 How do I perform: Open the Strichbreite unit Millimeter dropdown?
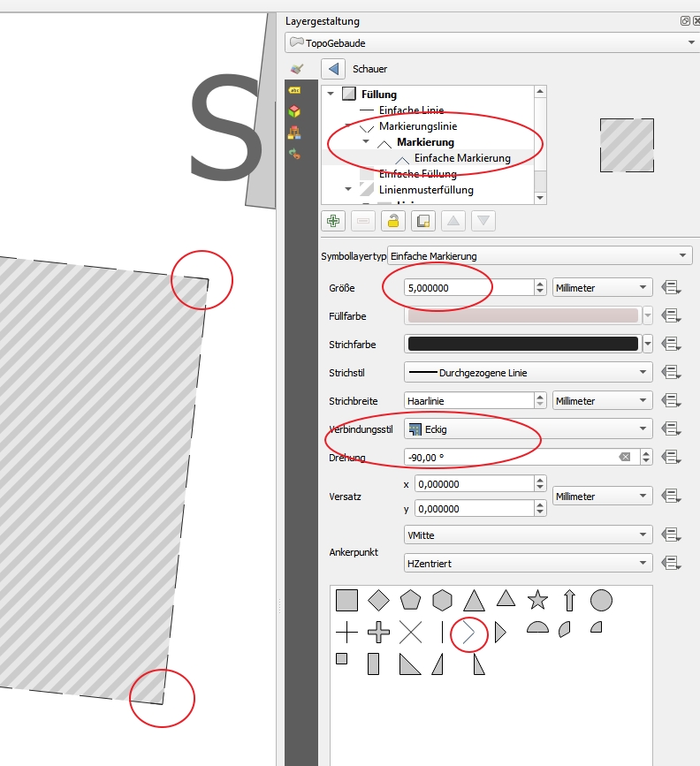(x=602, y=401)
